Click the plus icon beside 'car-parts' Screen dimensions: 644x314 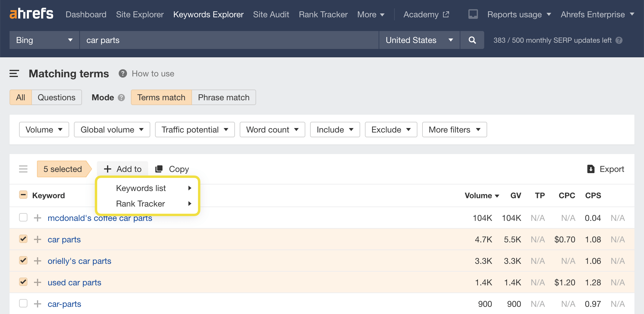pyautogui.click(x=38, y=304)
